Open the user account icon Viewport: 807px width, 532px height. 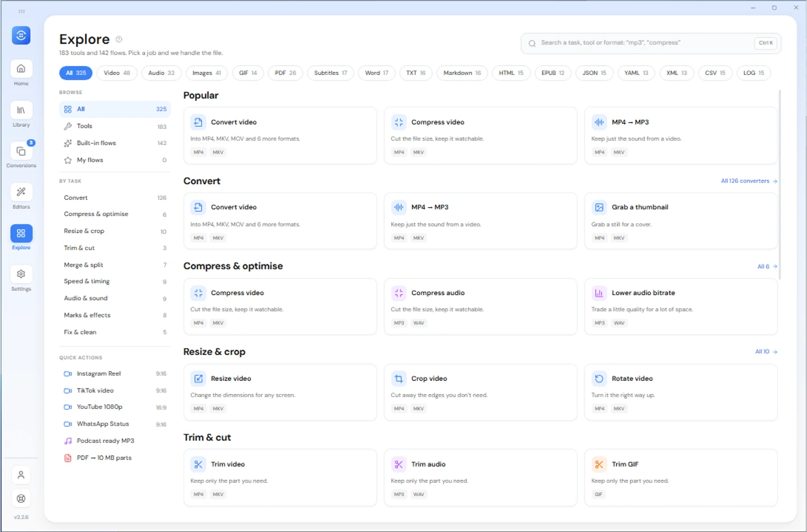21,475
